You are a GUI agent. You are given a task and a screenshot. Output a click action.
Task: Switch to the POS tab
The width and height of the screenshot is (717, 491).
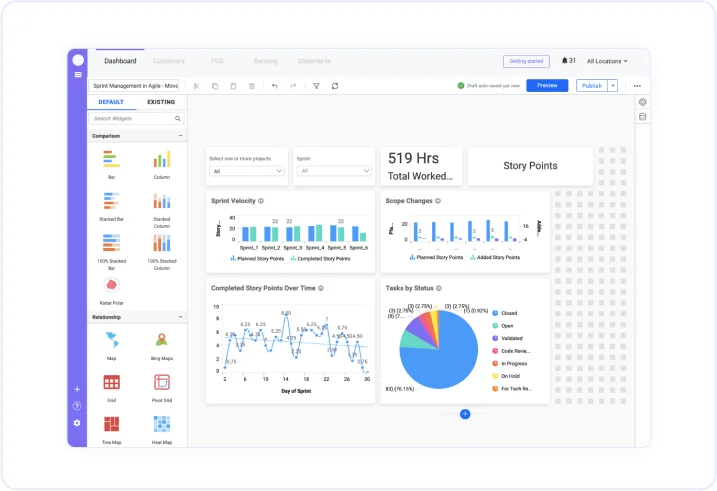pyautogui.click(x=217, y=61)
